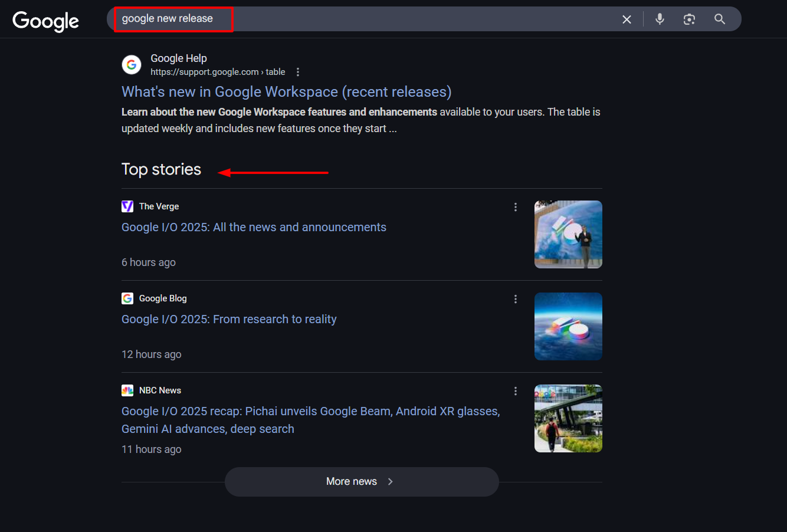Click the Top stories heading
The image size is (787, 532).
point(161,169)
